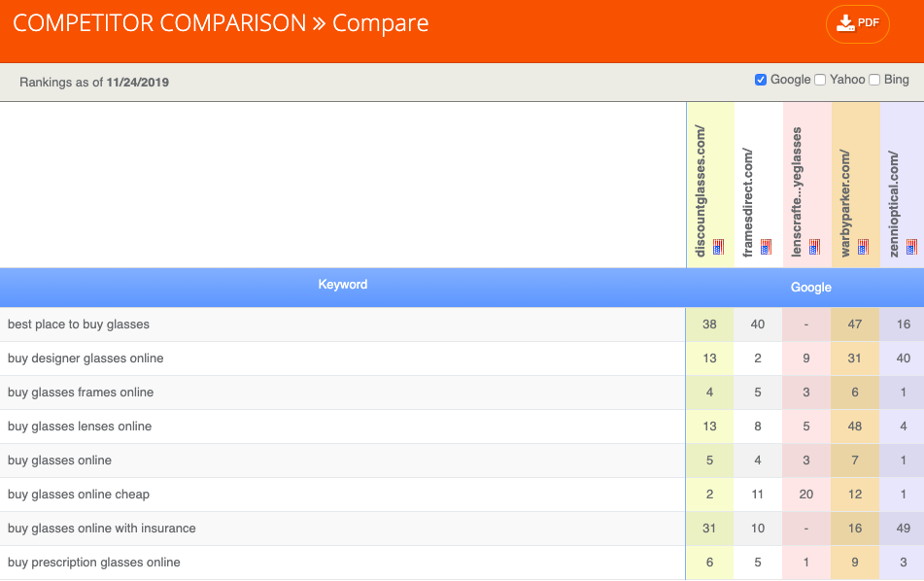Click rank 2 cell for framesdirect designer glasses
The image size is (924, 581).
click(758, 359)
